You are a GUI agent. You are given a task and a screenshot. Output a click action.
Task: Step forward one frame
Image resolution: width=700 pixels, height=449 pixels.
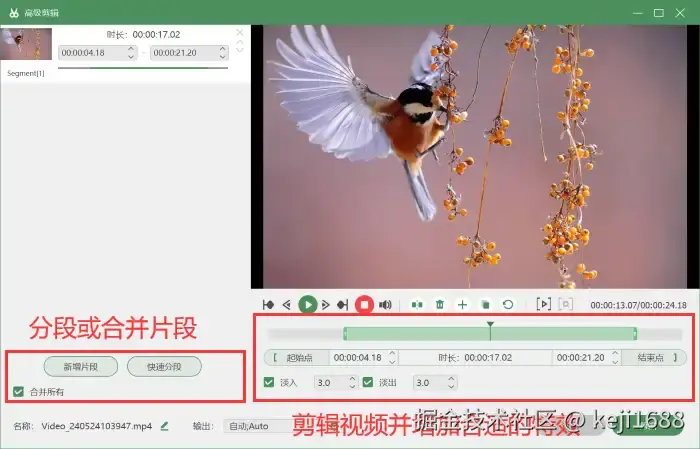point(325,305)
